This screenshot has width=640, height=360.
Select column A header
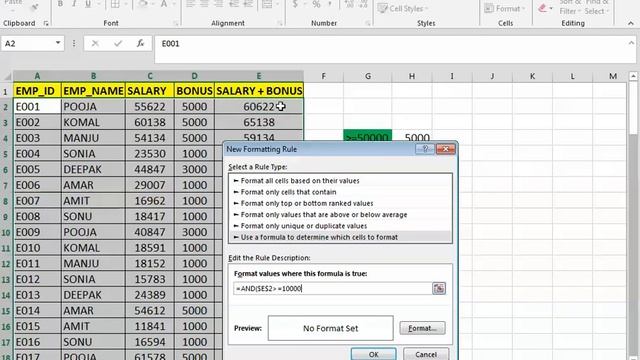[37, 76]
